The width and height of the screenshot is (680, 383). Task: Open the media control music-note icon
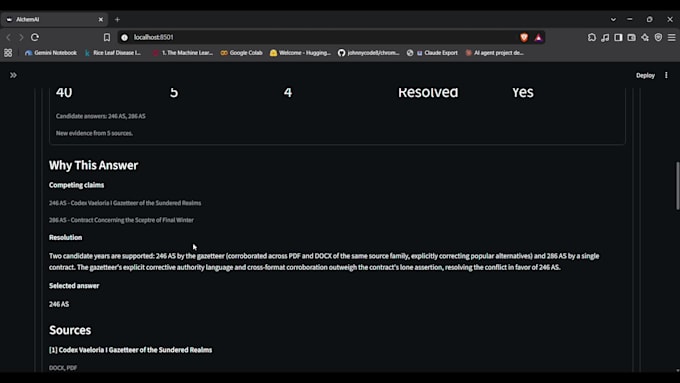pyautogui.click(x=605, y=37)
